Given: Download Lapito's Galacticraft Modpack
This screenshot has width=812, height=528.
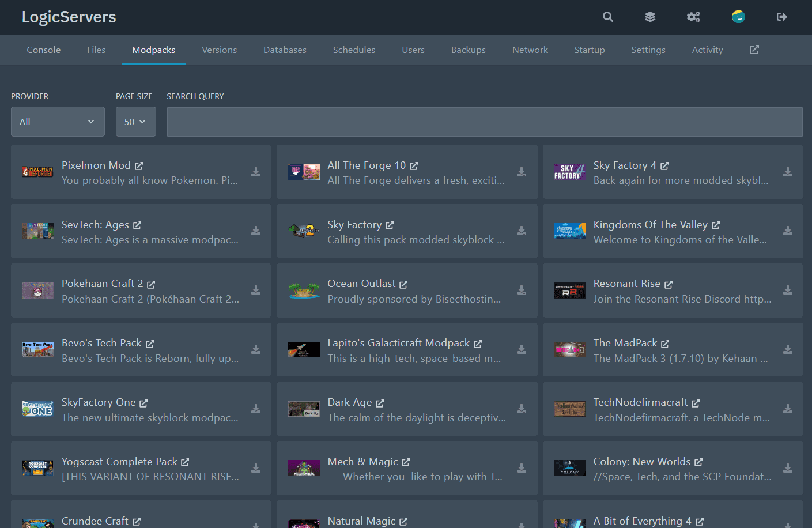Looking at the screenshot, I should 522,349.
